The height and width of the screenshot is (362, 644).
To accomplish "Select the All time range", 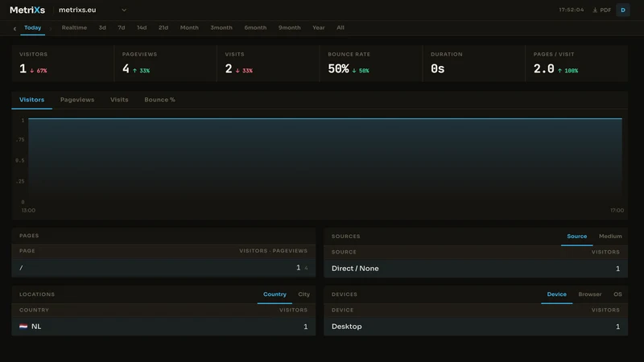I will pos(341,27).
